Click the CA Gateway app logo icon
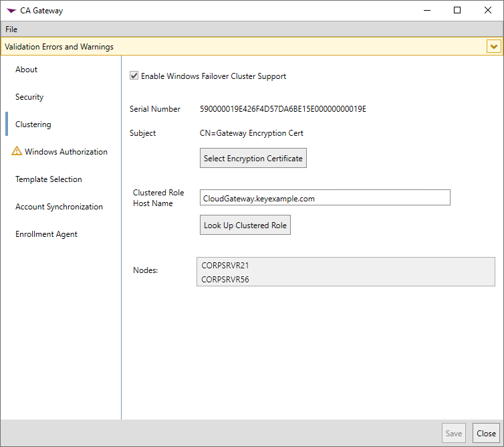Viewport: 504px width, 447px height. pyautogui.click(x=11, y=11)
